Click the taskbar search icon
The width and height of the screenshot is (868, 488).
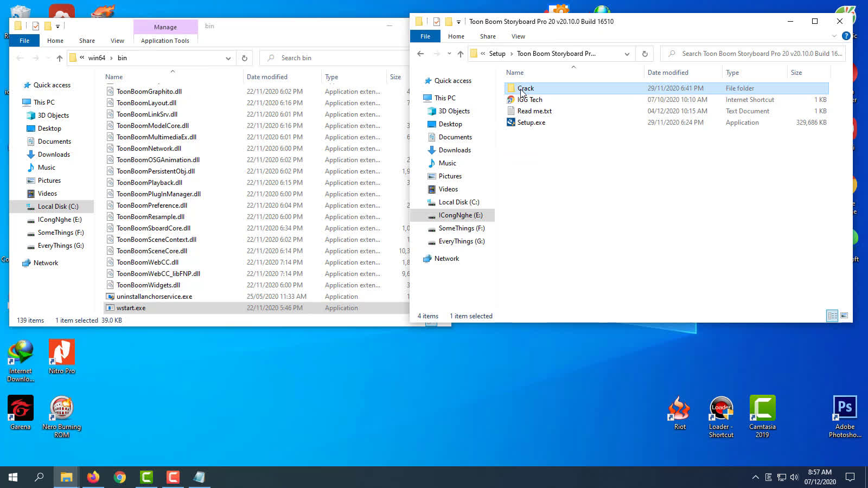tap(39, 477)
